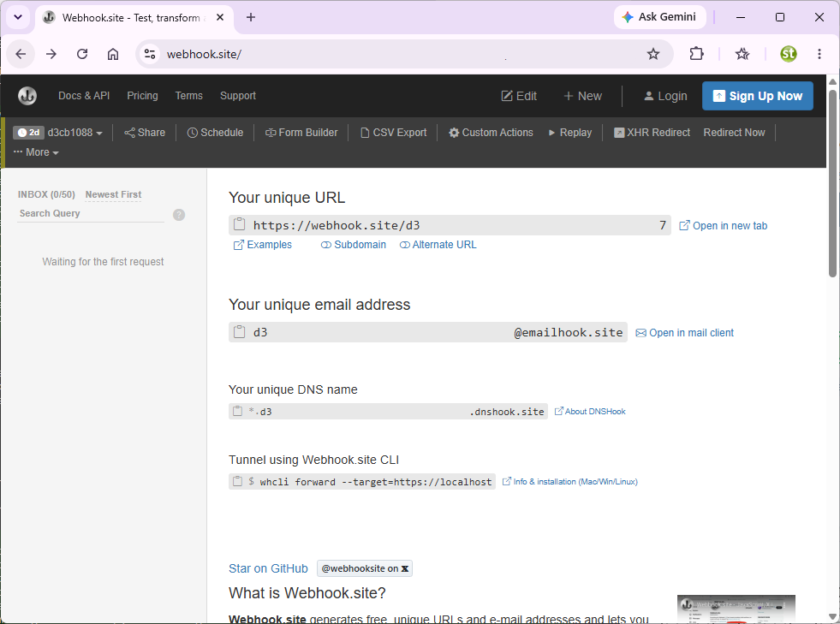Expand the More menu
Screen dimensions: 840x624
click(36, 152)
